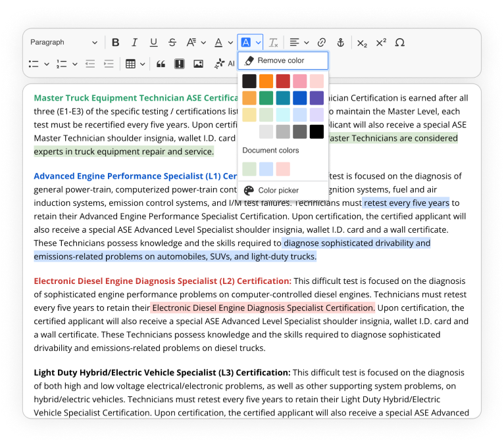Click the blue Advanced Engine Performance heading
The width and height of the screenshot is (504, 447).
pos(136,176)
